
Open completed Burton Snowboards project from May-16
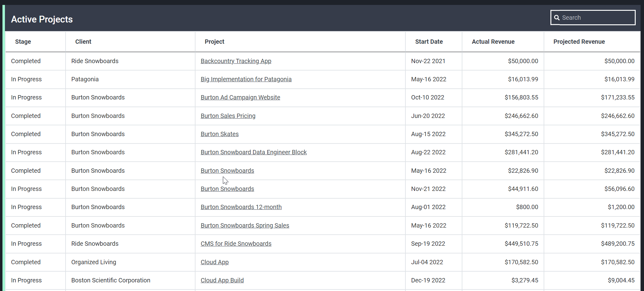pos(227,171)
